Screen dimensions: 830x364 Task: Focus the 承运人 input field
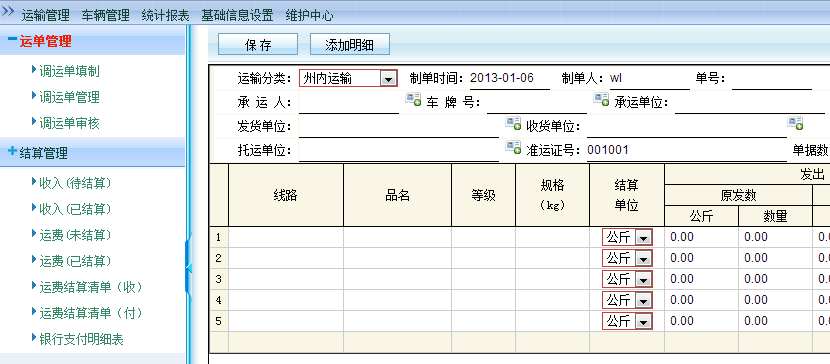pyautogui.click(x=349, y=103)
